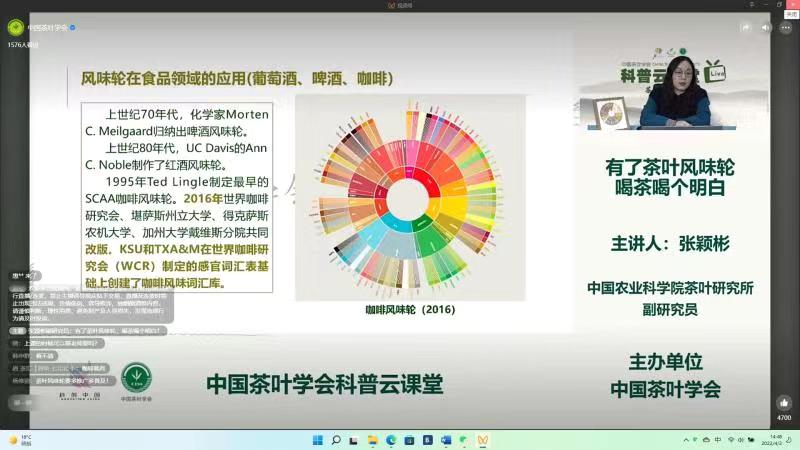Open taskbar Search

click(336, 439)
